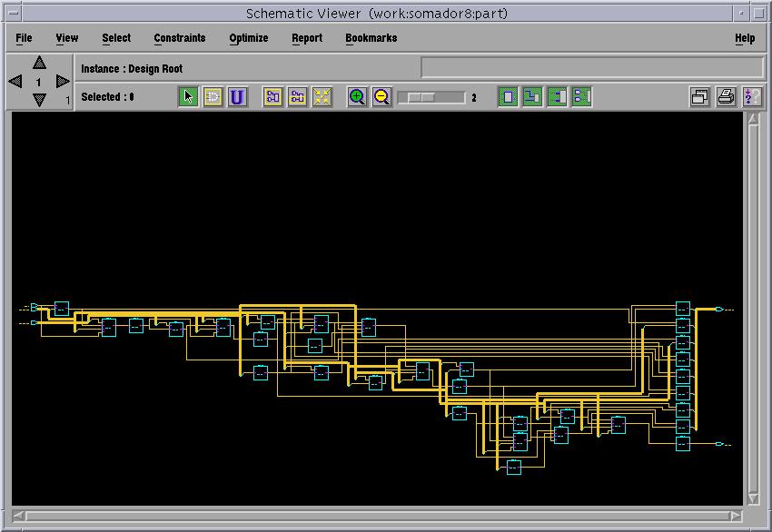Viewport: 772px width, 532px height.
Task: Click the yellow converging arrows fit icon
Action: pyautogui.click(x=322, y=96)
